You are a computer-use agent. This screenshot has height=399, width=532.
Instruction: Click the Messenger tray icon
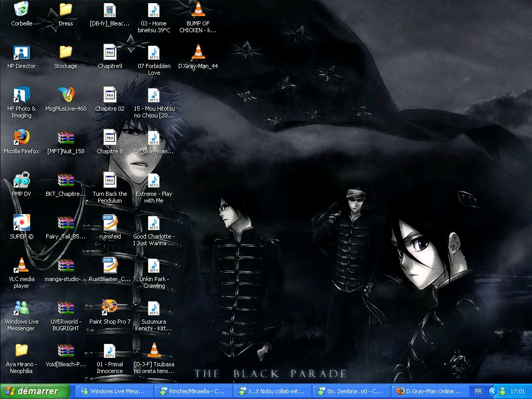[503, 391]
